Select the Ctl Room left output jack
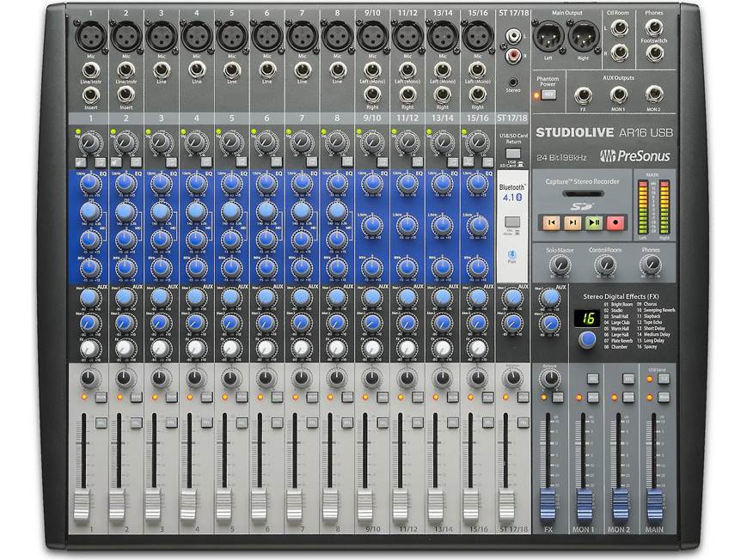 [x=619, y=28]
